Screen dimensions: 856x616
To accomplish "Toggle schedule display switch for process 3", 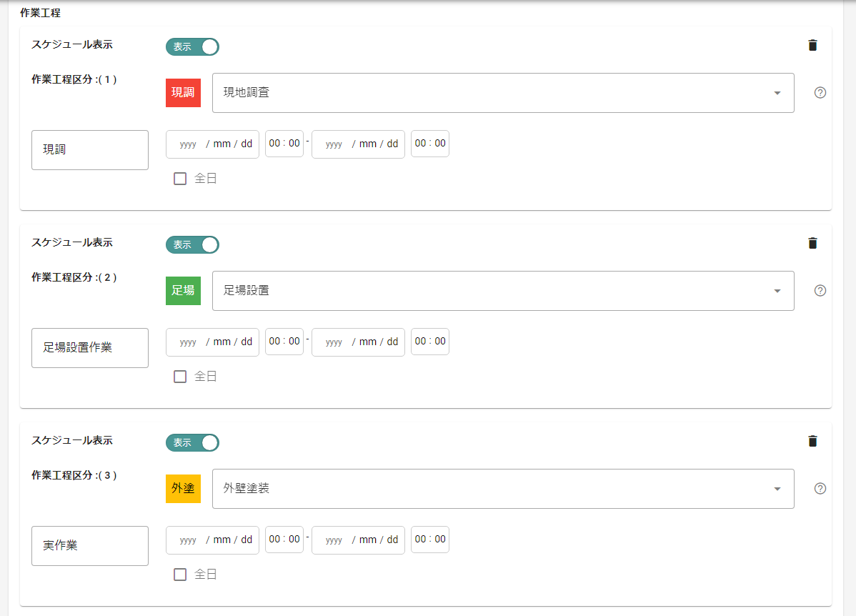I will click(x=193, y=443).
